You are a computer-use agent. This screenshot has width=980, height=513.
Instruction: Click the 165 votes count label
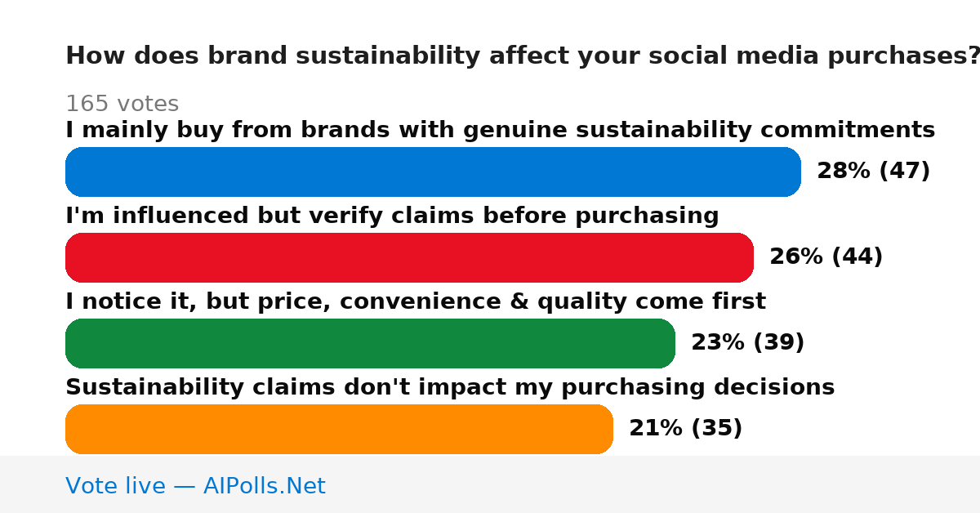[122, 104]
